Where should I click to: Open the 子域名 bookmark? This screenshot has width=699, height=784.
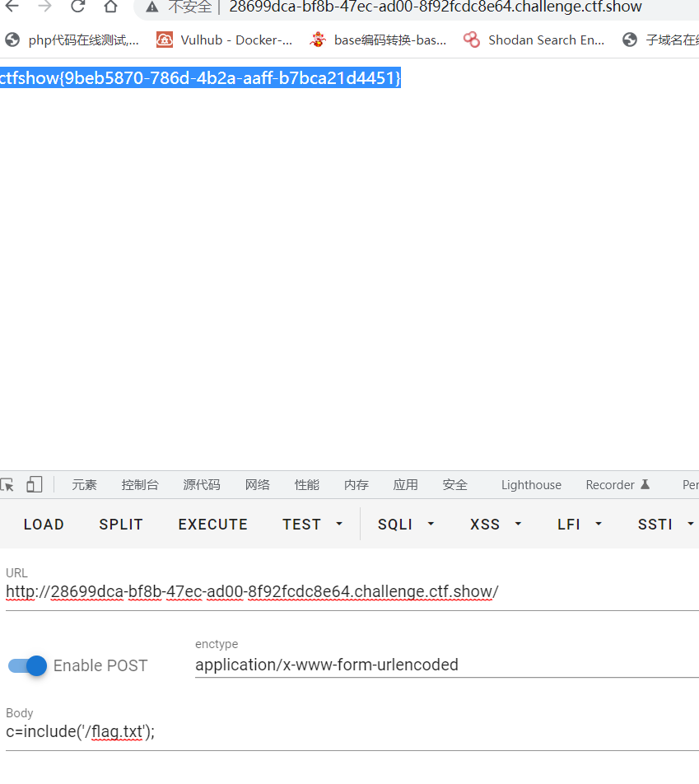660,40
